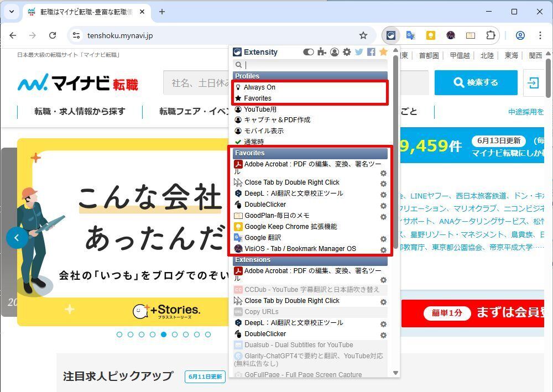Open options gear for GoodPlan-毎日のメモ

pyautogui.click(x=383, y=217)
